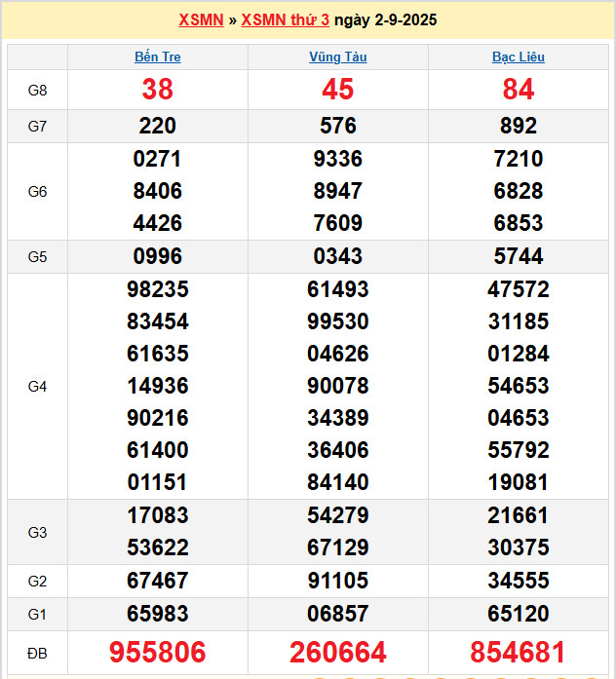Click G6 number 8406
616x679 pixels.
158,191
